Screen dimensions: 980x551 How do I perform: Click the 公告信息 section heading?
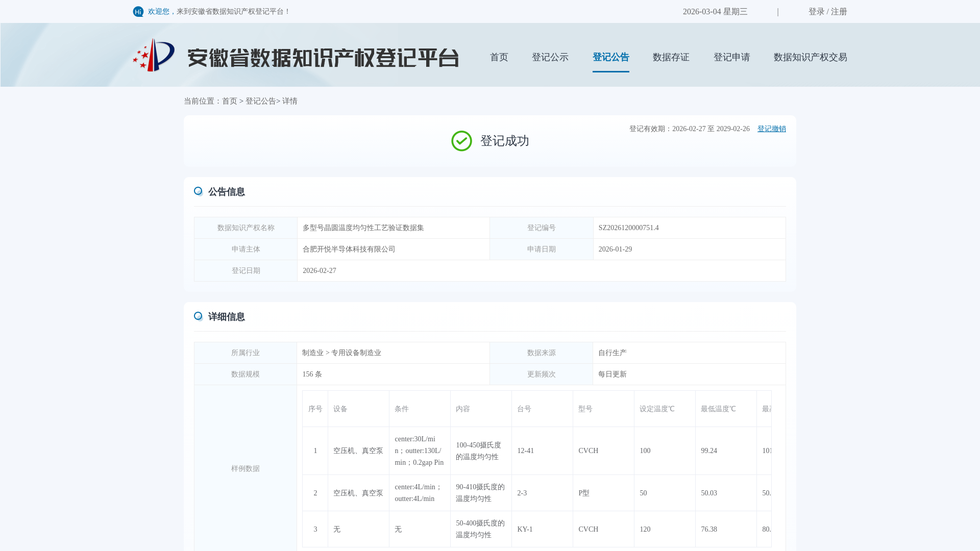click(x=226, y=192)
